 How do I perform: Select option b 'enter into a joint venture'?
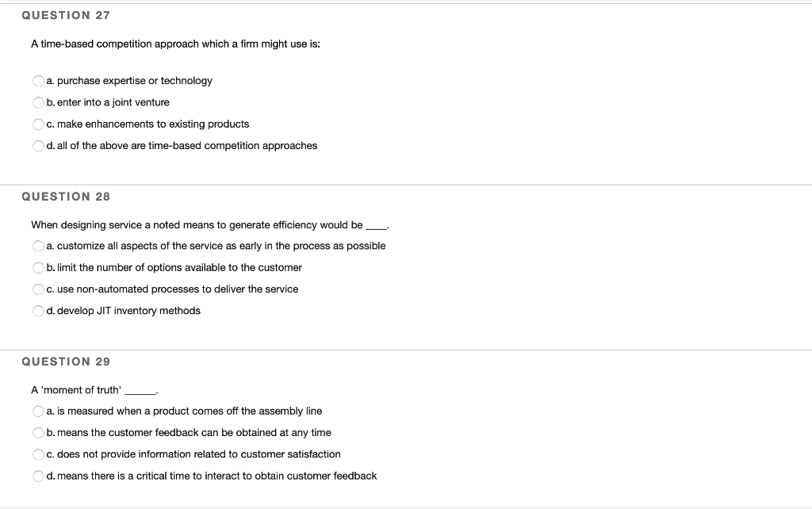click(38, 102)
